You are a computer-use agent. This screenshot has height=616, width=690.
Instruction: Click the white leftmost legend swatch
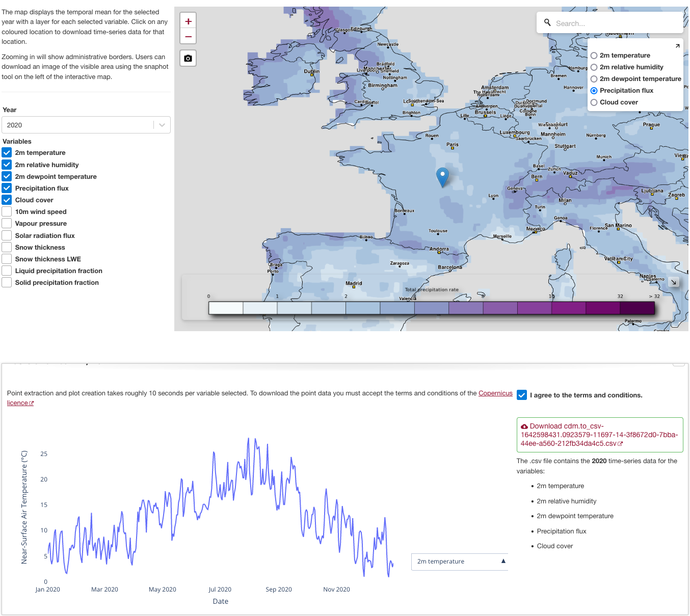click(226, 308)
